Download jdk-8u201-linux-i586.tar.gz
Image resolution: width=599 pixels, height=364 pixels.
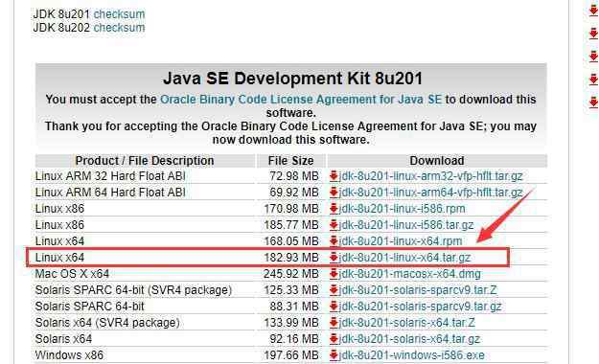click(x=406, y=225)
